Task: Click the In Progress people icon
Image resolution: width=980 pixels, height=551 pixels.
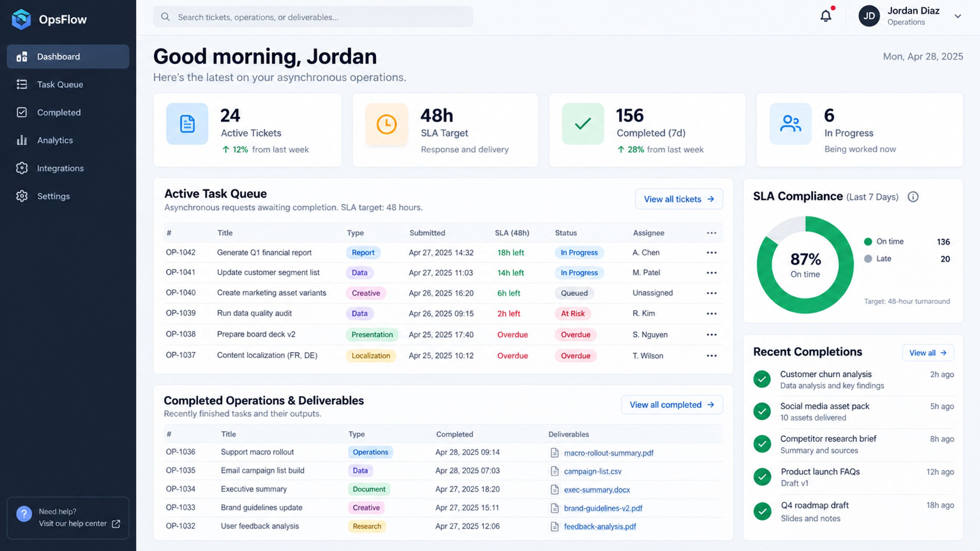Action: (791, 124)
